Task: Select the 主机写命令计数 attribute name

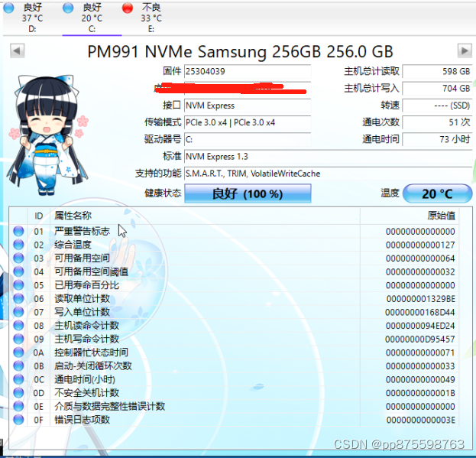Action: pyautogui.click(x=86, y=339)
